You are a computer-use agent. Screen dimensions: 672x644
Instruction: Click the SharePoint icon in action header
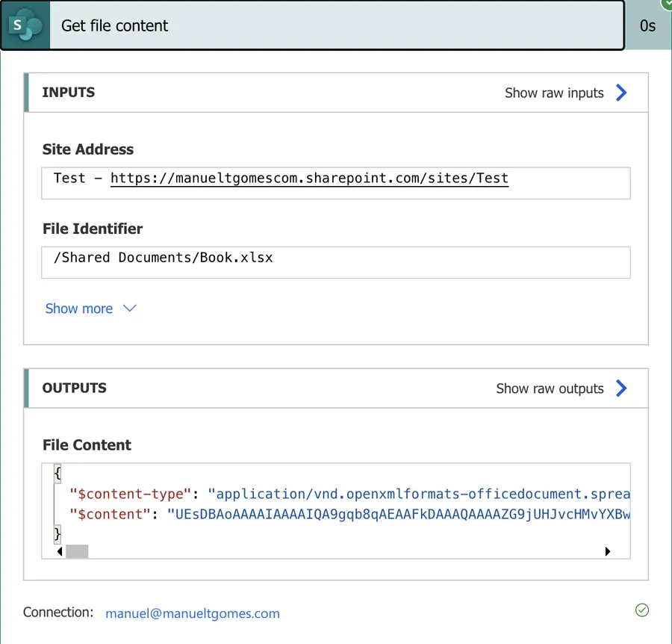pyautogui.click(x=25, y=25)
